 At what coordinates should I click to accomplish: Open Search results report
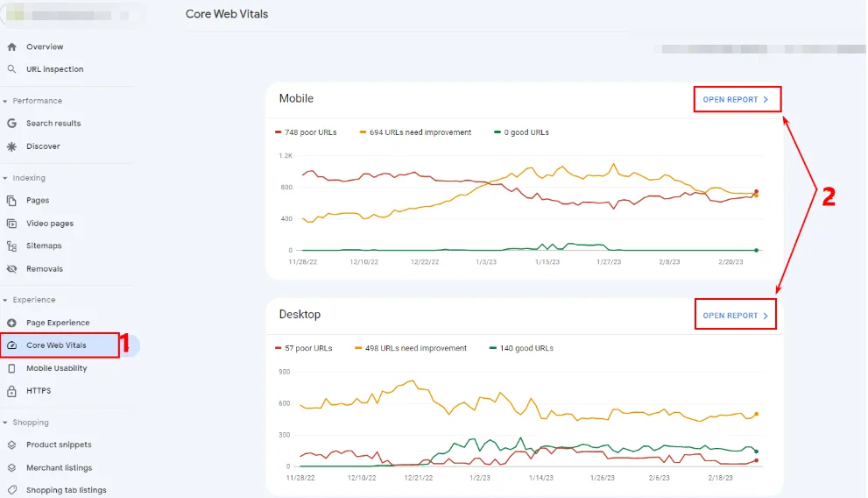53,124
